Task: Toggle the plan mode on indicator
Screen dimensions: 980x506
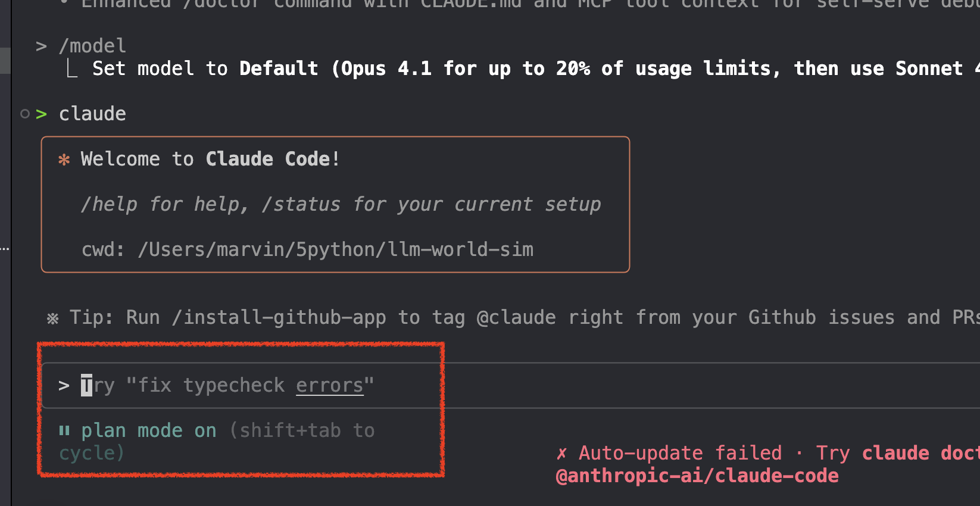Action: pos(149,430)
